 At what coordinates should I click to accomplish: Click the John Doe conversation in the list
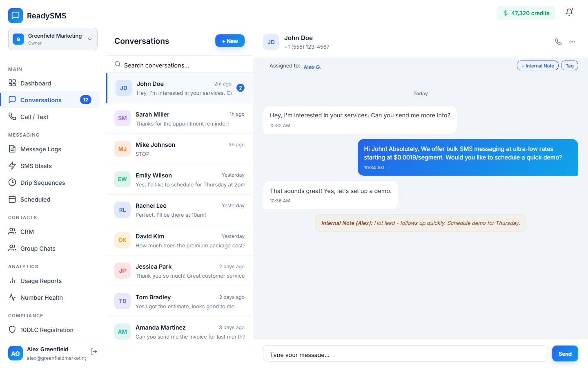click(180, 88)
